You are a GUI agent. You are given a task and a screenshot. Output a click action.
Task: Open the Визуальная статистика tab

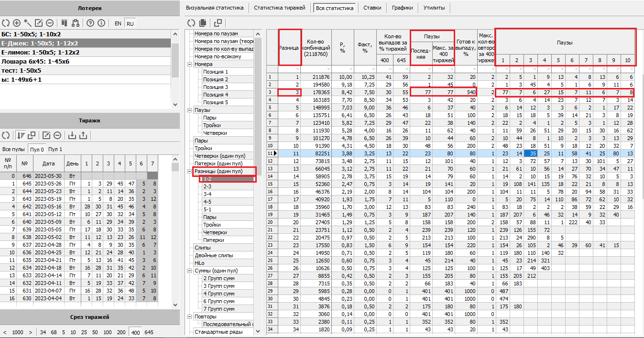[215, 8]
